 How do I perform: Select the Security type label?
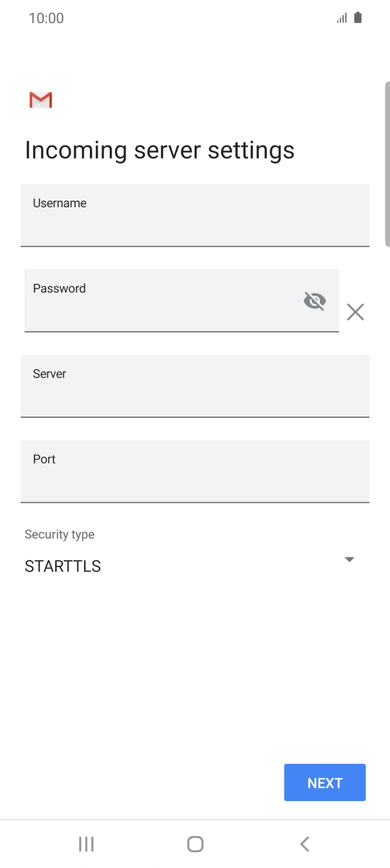59,534
